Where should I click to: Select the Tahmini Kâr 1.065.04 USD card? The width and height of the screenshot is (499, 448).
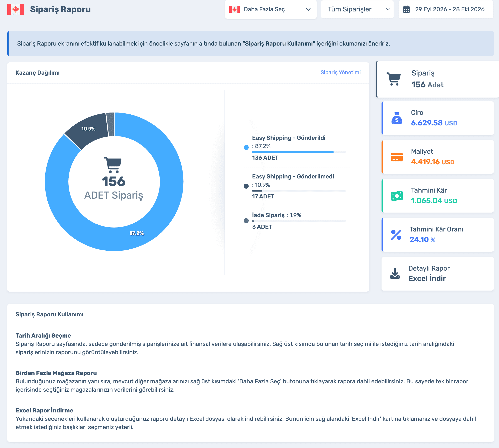(x=437, y=196)
